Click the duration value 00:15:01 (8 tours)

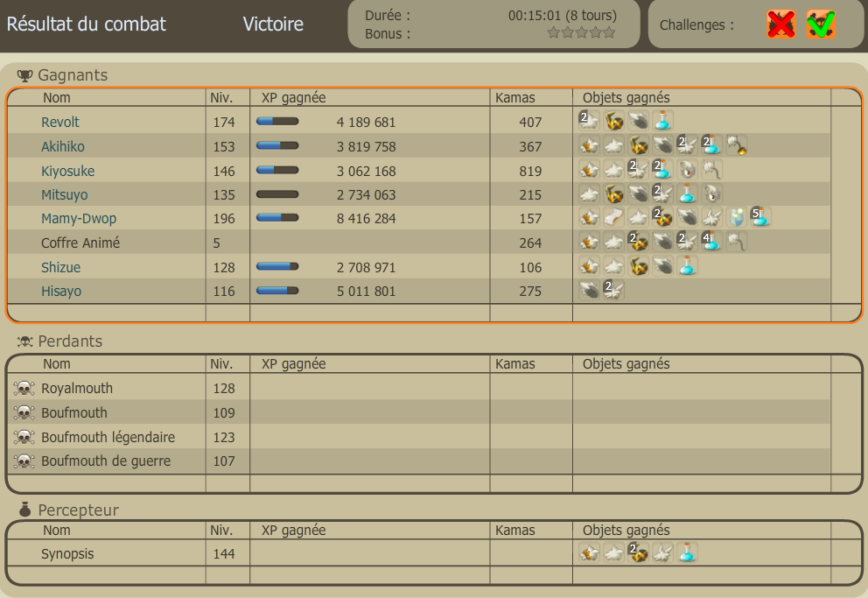[563, 16]
